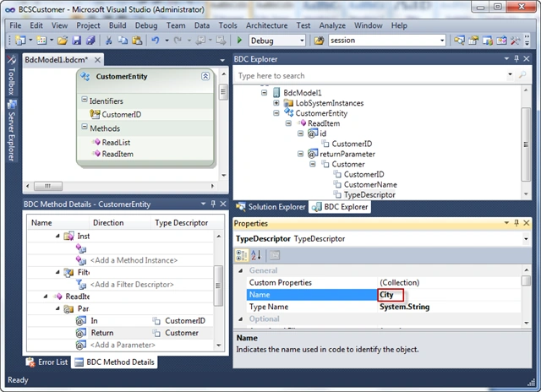This screenshot has width=541, height=392.
Task: Click Add a Method Instance link
Action: point(134,260)
